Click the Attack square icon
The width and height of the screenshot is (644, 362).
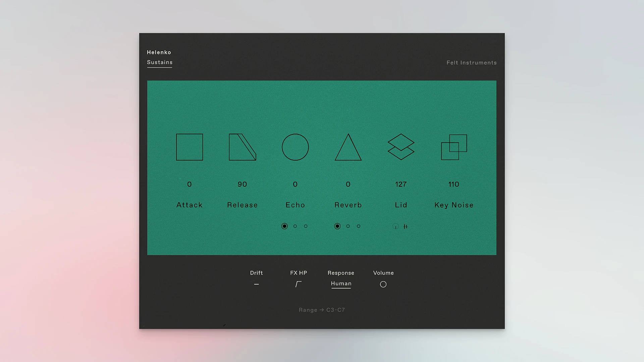(x=190, y=147)
